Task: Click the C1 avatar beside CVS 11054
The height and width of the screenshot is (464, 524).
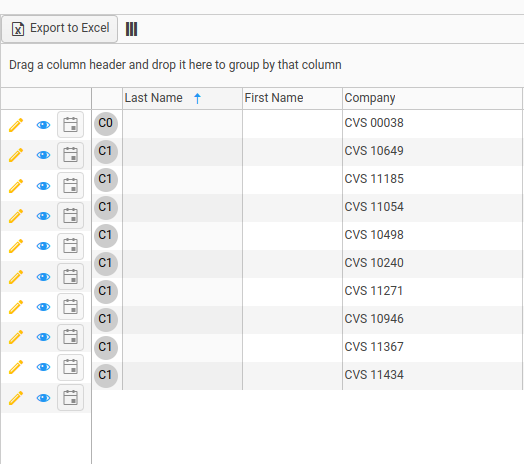Action: click(106, 208)
